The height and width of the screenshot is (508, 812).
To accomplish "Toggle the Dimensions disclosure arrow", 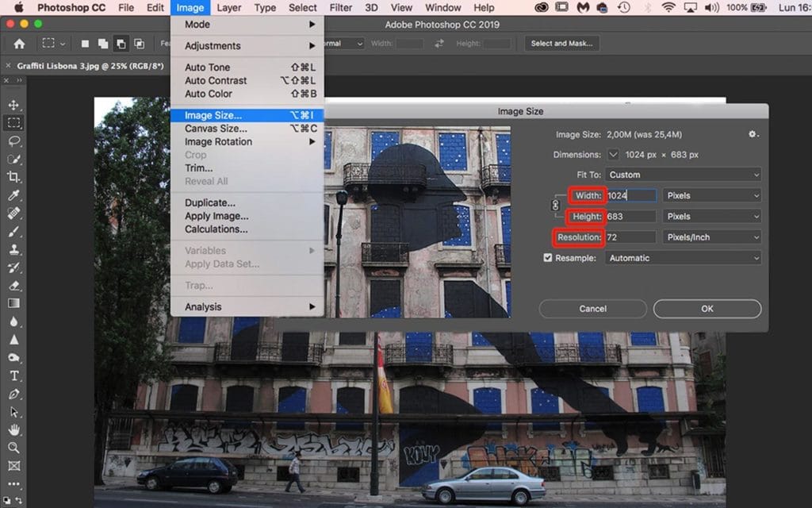I will click(x=612, y=154).
